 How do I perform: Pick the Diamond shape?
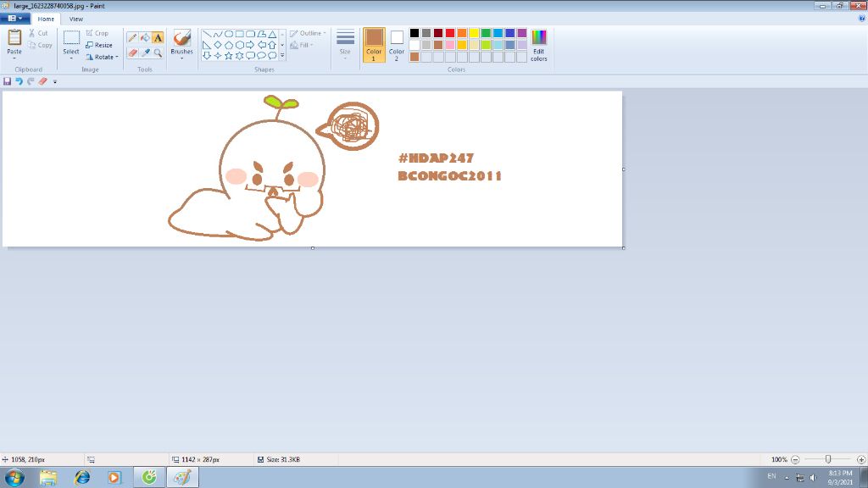(218, 45)
